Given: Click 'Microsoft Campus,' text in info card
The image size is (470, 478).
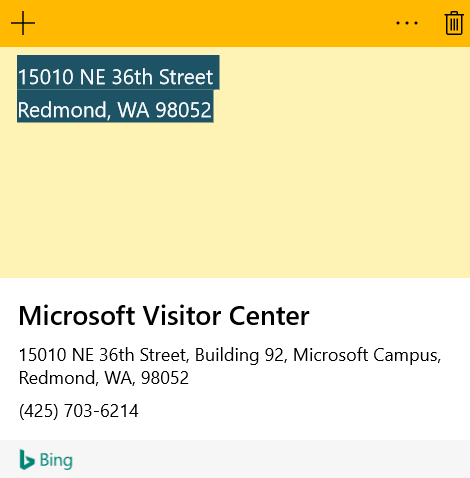Looking at the screenshot, I should [x=367, y=355].
